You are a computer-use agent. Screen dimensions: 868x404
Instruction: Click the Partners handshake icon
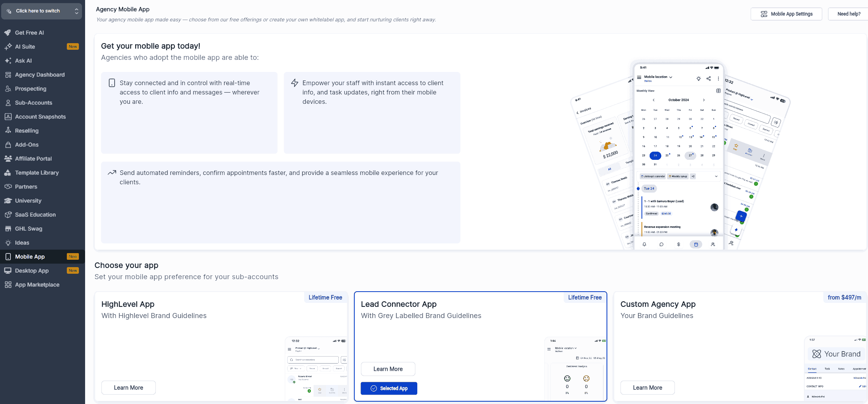coord(8,187)
